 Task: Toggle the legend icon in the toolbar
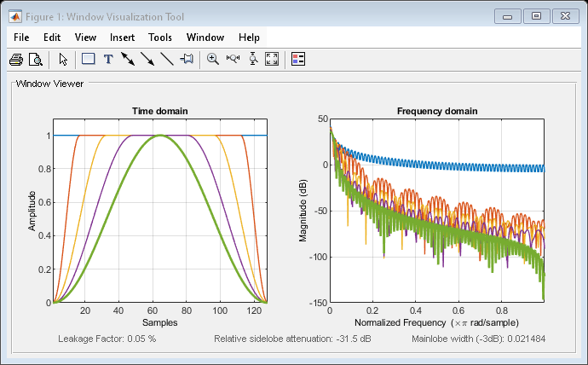point(298,60)
